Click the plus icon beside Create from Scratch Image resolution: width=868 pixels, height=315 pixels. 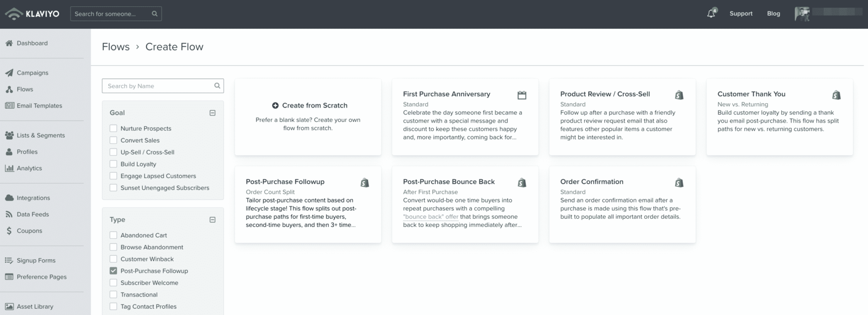pyautogui.click(x=275, y=105)
